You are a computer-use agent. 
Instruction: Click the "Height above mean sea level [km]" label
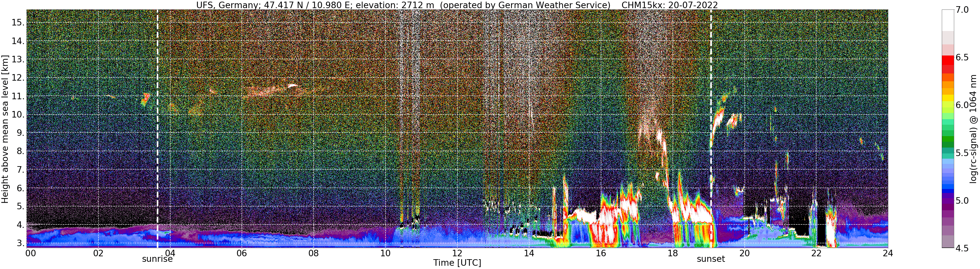[x=5, y=128]
